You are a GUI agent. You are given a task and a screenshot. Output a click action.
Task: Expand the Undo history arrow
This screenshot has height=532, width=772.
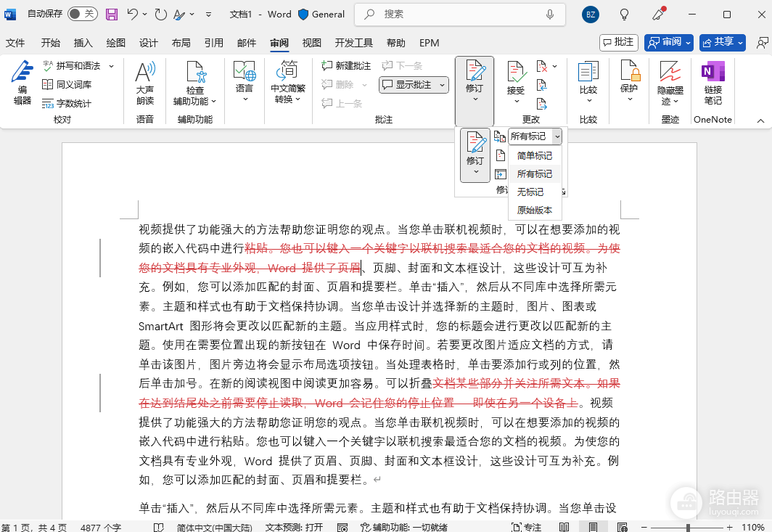[145, 15]
